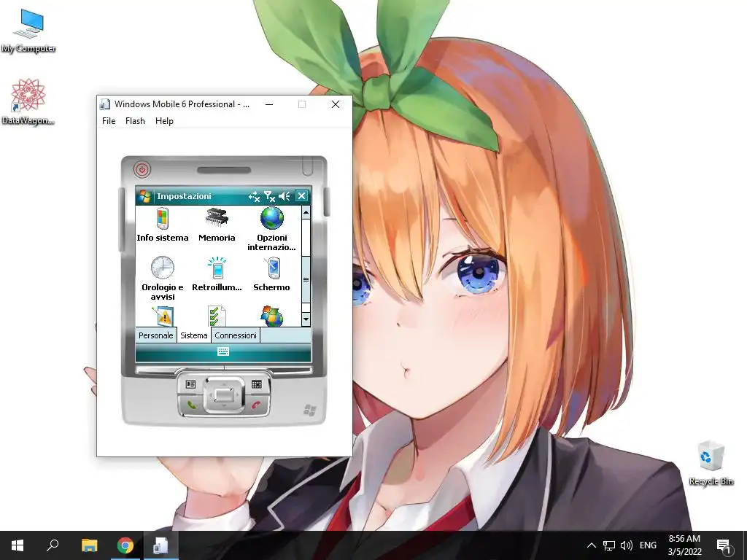Show the on-screen keyboard
The width and height of the screenshot is (747, 560).
(x=223, y=351)
